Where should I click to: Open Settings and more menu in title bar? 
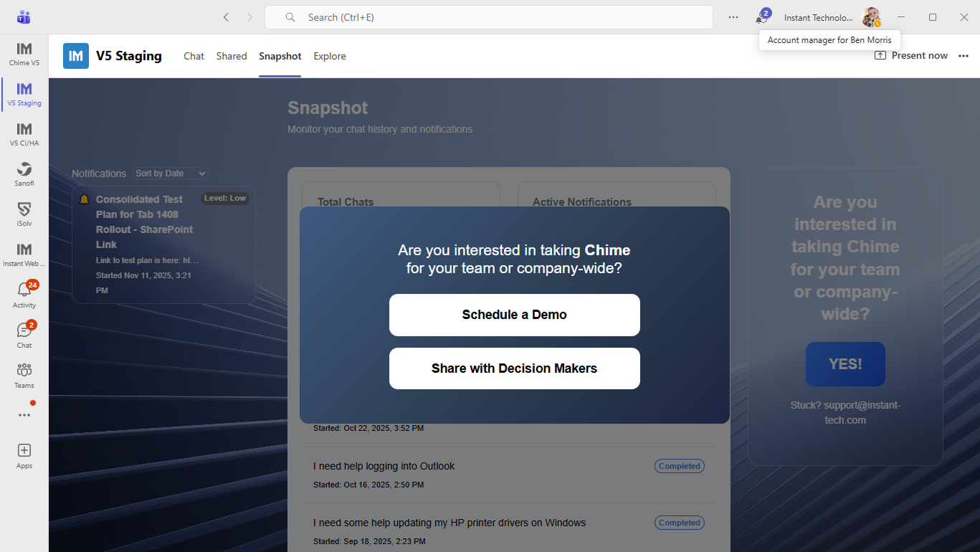[x=733, y=17]
